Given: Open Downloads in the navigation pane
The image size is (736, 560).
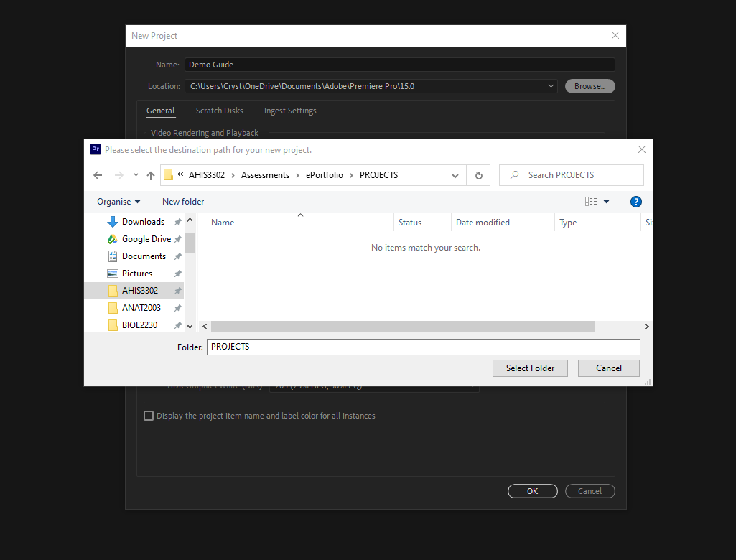Looking at the screenshot, I should click(143, 222).
